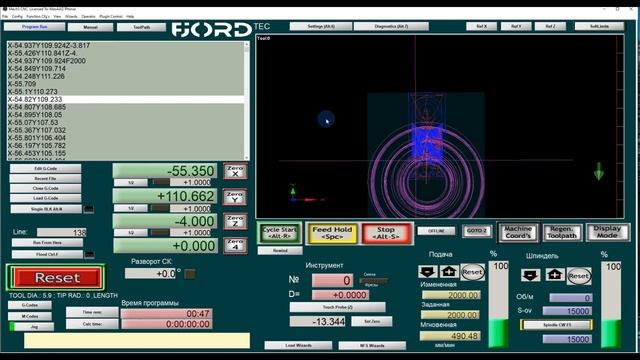Switch to the Manual screen

point(90,27)
